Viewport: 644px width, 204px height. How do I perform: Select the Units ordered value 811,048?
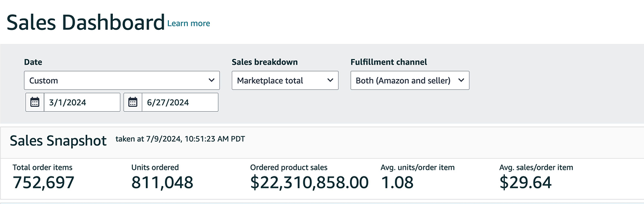[162, 182]
